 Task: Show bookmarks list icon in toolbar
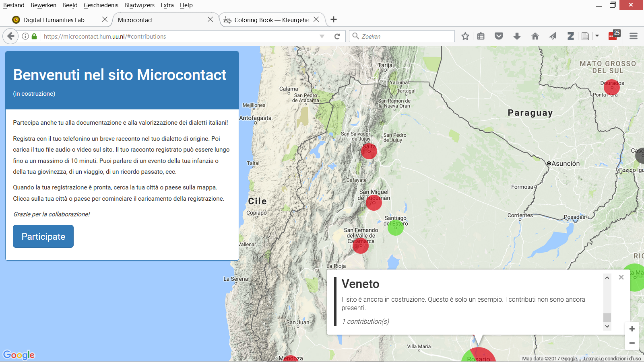click(481, 36)
